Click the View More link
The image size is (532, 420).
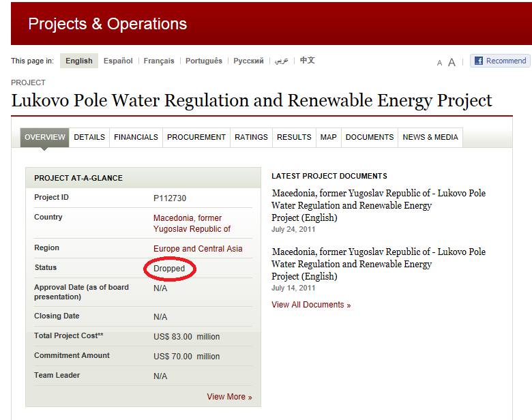tap(229, 397)
